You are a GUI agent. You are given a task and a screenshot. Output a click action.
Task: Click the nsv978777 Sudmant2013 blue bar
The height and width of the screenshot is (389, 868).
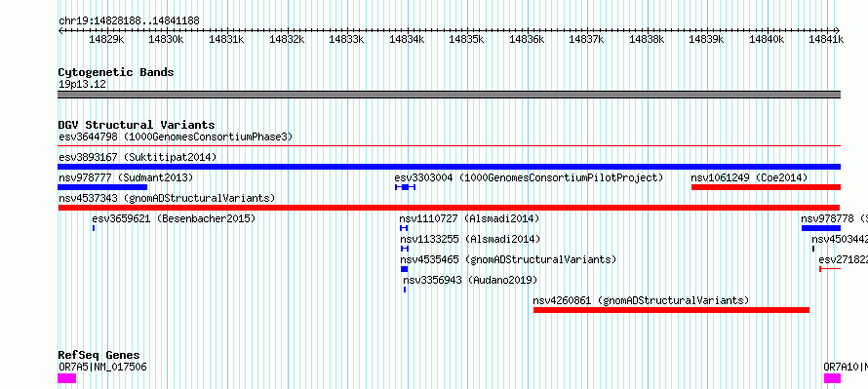point(102,187)
